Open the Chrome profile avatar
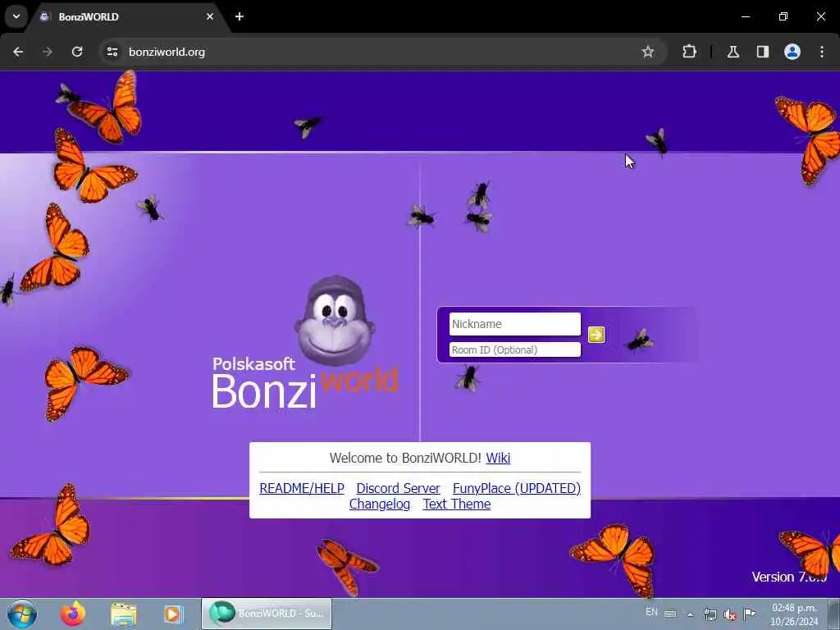This screenshot has height=630, width=840. (x=792, y=52)
